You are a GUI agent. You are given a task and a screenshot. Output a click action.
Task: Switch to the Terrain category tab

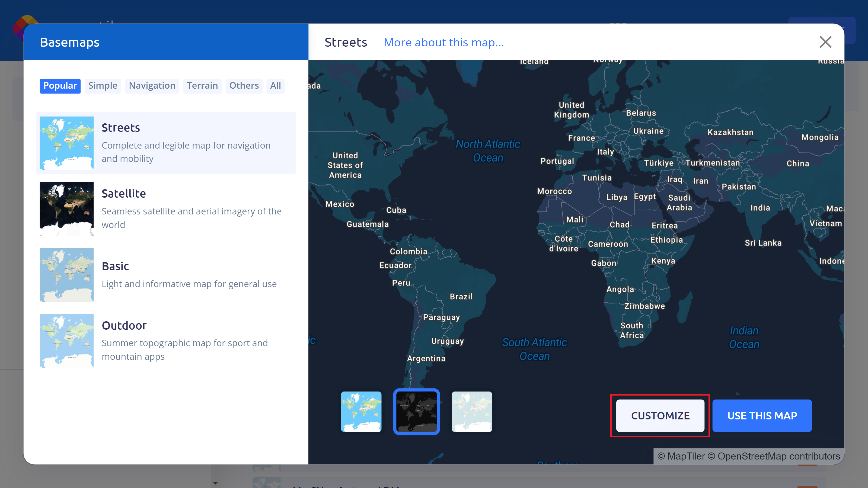click(x=202, y=86)
